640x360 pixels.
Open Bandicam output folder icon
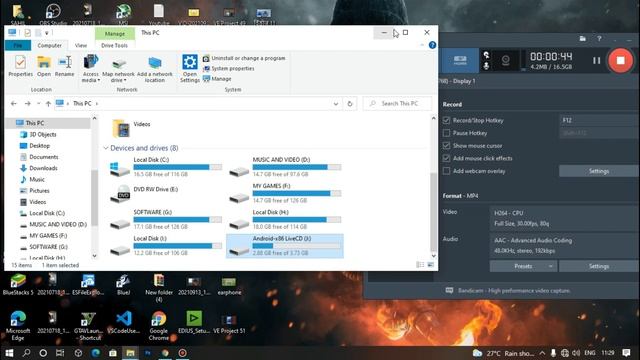click(582, 38)
